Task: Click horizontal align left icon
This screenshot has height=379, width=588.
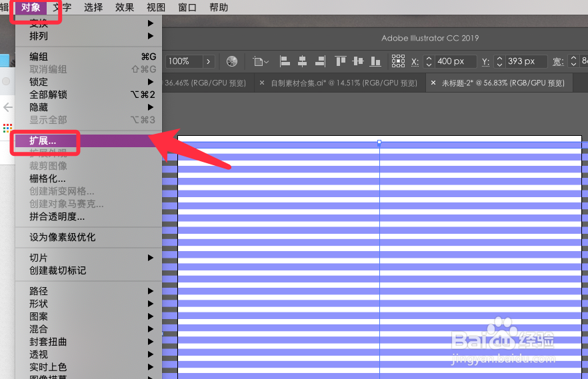Action: tap(285, 61)
